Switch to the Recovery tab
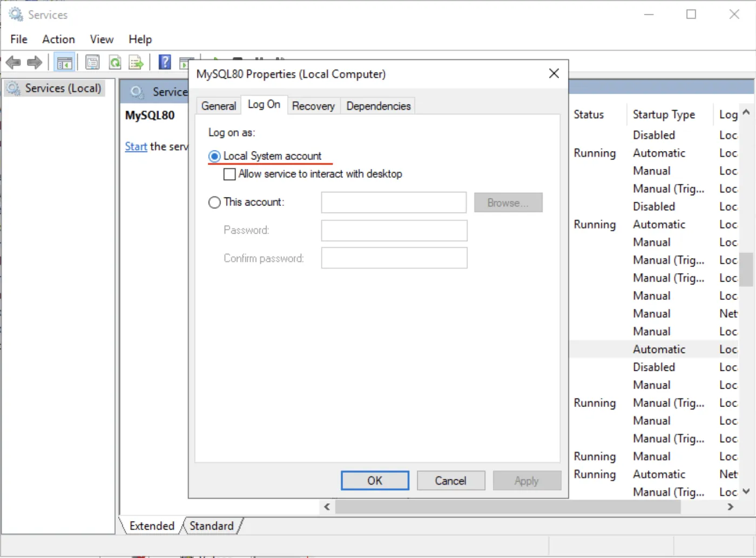This screenshot has width=756, height=558. click(x=313, y=106)
